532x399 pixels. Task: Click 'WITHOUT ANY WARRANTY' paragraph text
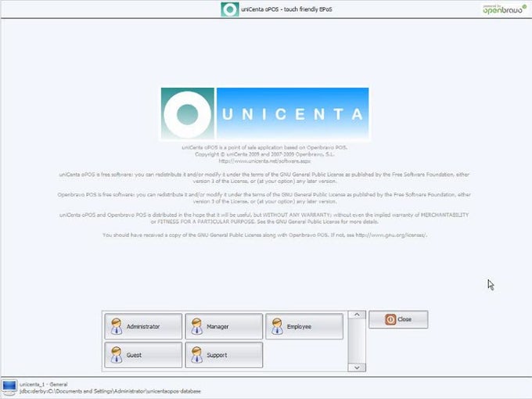pos(264,218)
